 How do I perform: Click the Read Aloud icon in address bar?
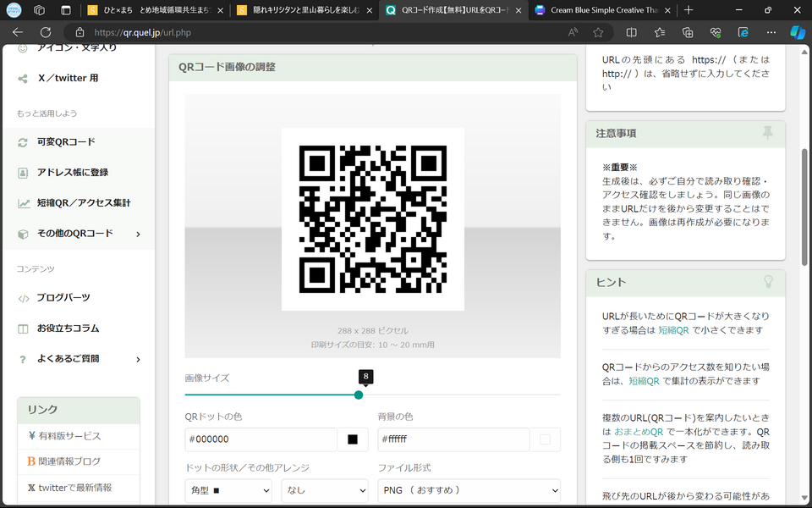coord(573,32)
